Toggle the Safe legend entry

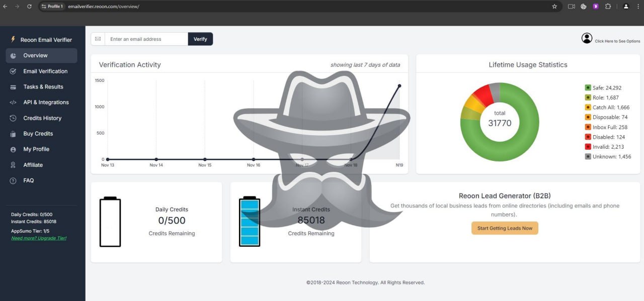click(603, 88)
